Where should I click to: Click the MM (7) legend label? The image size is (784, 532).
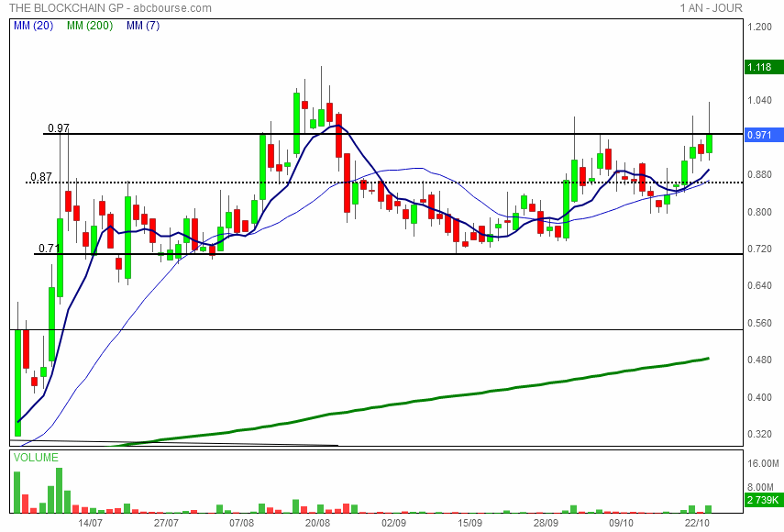coord(143,26)
